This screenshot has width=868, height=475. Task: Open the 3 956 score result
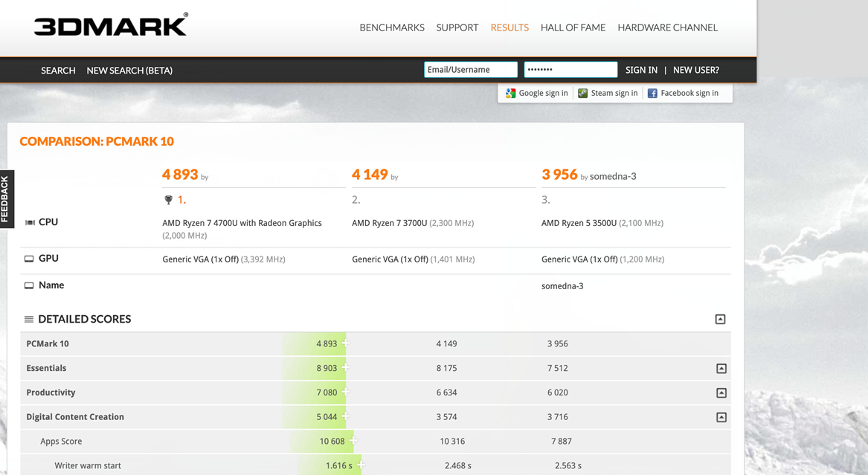click(x=559, y=175)
